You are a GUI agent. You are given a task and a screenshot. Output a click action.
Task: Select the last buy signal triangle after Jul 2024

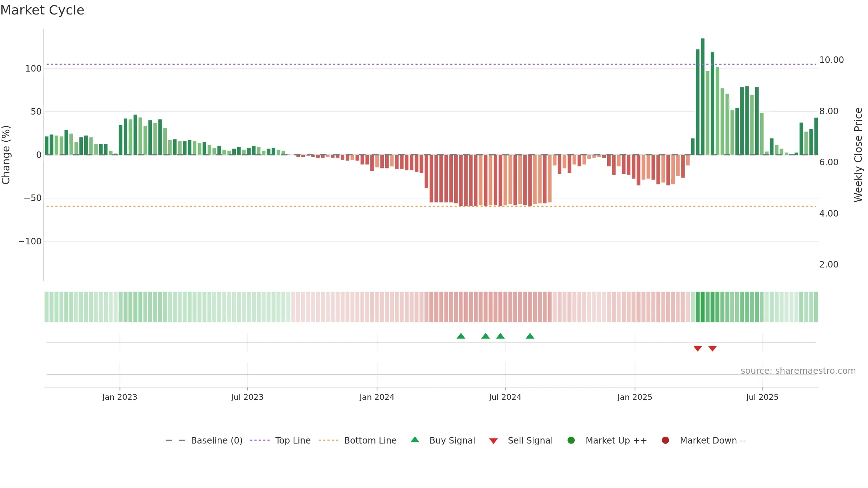point(530,336)
